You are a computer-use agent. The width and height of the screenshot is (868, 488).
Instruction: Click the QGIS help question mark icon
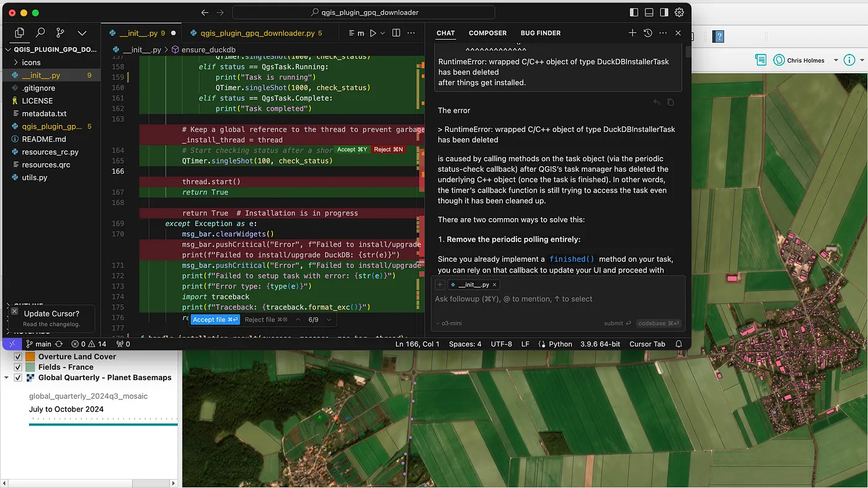coord(719,37)
